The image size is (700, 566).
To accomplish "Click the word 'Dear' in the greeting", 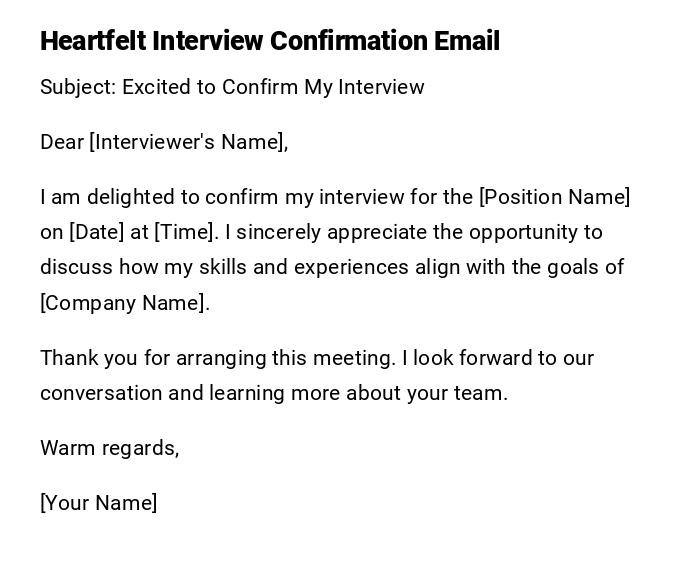I will pos(62,142).
